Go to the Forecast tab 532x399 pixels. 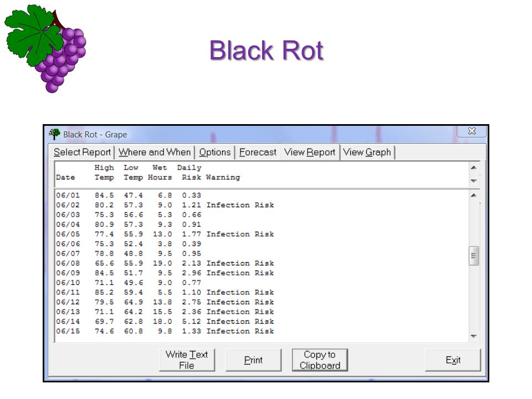258,152
